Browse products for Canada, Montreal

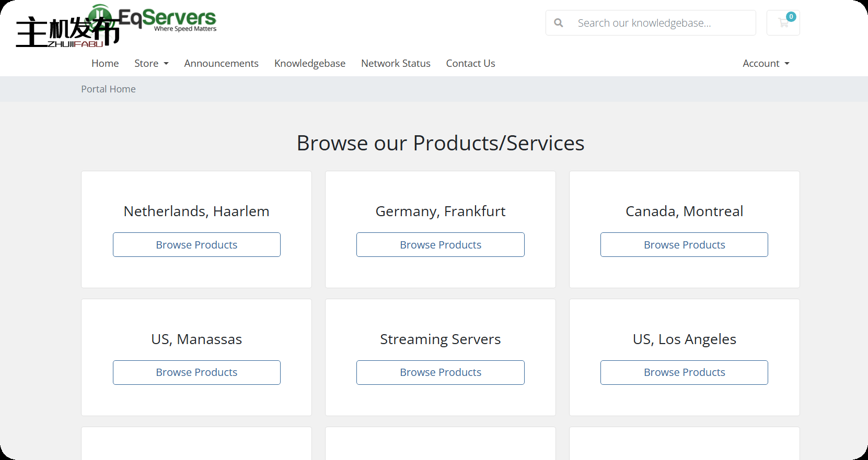tap(684, 245)
